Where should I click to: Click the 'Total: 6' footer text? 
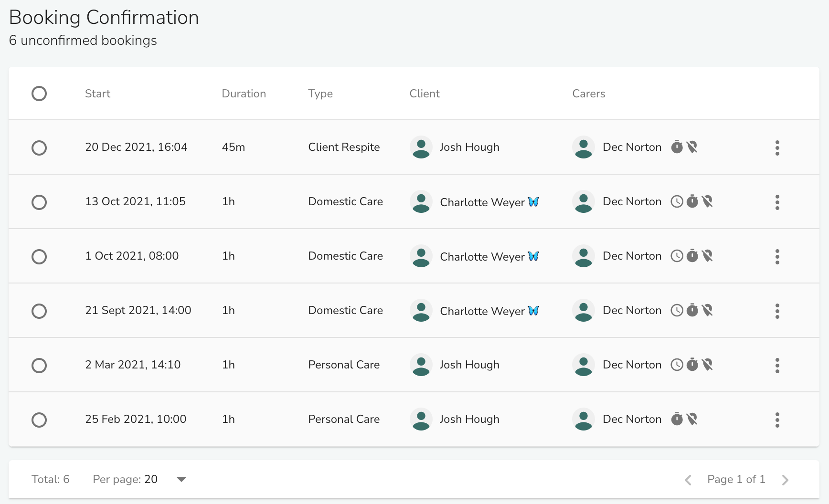point(51,479)
